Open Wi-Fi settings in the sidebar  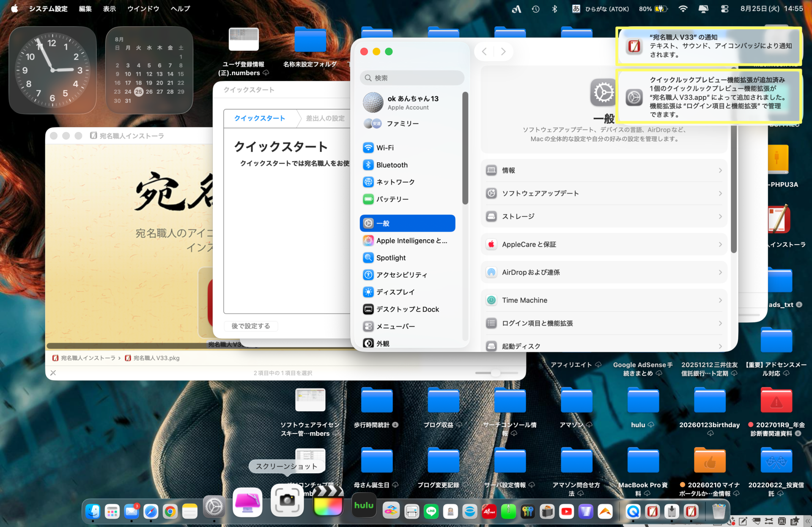407,147
